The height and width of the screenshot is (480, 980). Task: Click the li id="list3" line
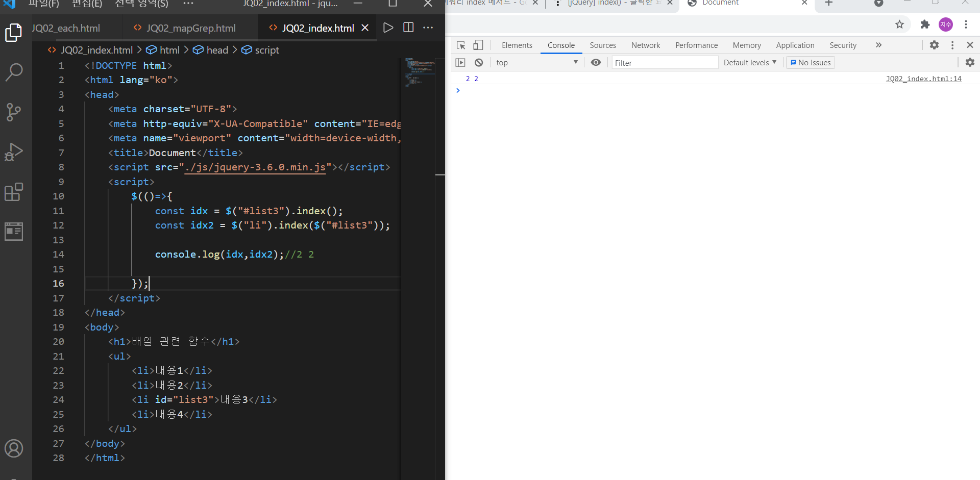204,399
